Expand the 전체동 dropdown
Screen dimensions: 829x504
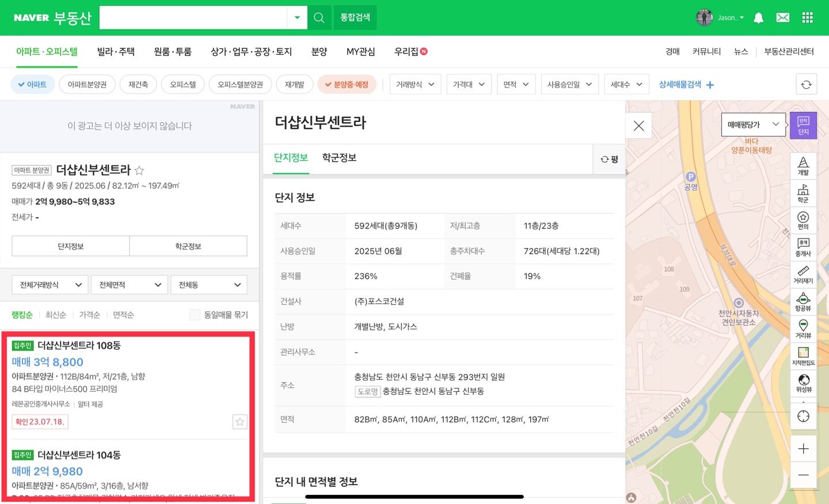coord(209,285)
